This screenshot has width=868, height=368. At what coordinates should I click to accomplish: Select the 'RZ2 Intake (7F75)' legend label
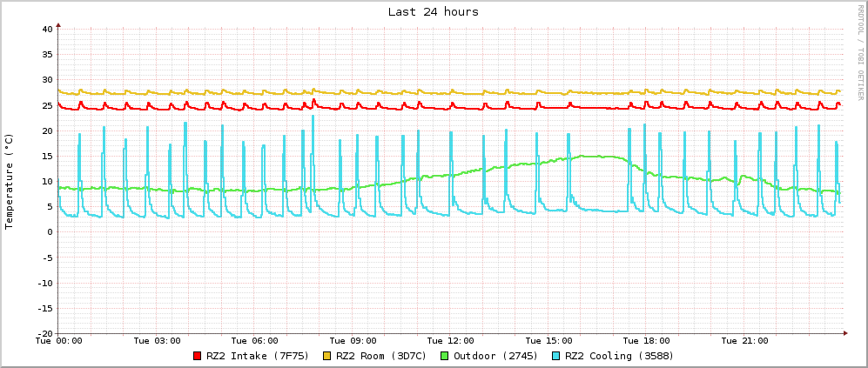258,356
